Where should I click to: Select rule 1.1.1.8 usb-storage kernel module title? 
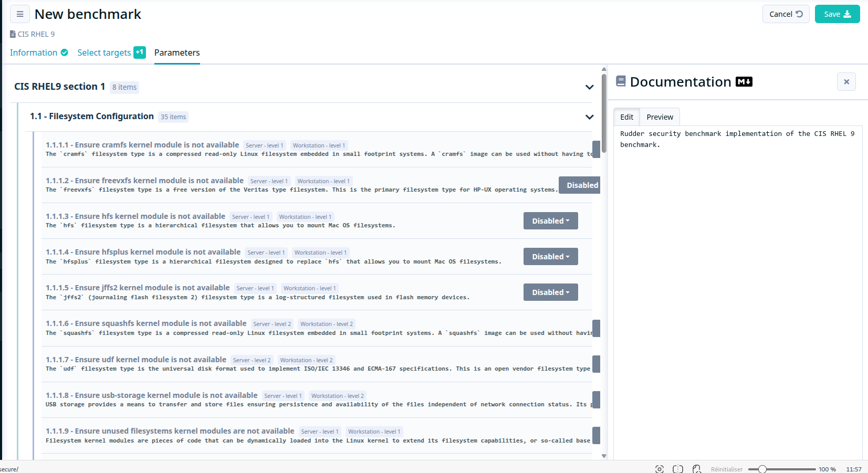[x=152, y=395]
